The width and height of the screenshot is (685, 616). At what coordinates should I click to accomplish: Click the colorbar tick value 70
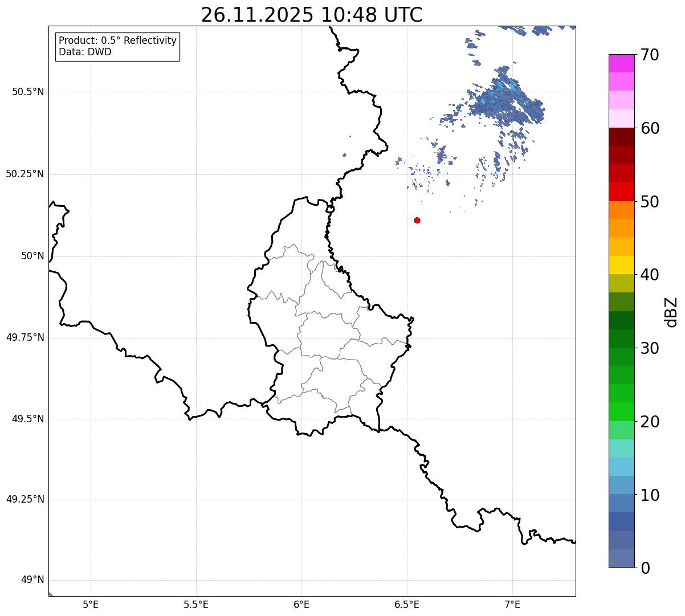tap(650, 55)
